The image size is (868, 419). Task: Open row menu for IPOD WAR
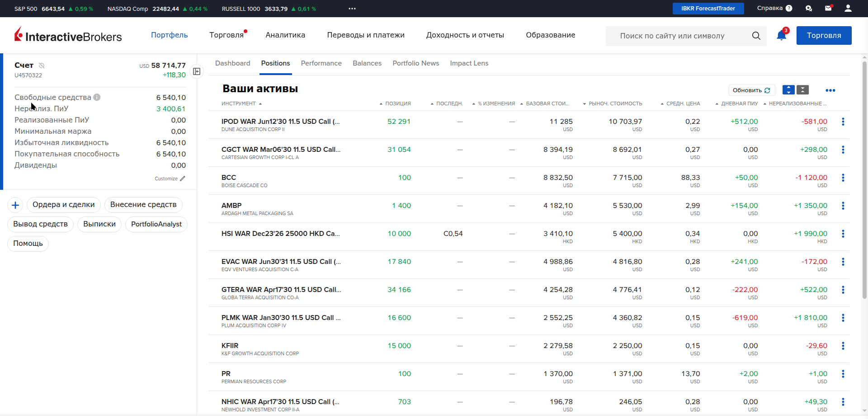click(x=843, y=122)
